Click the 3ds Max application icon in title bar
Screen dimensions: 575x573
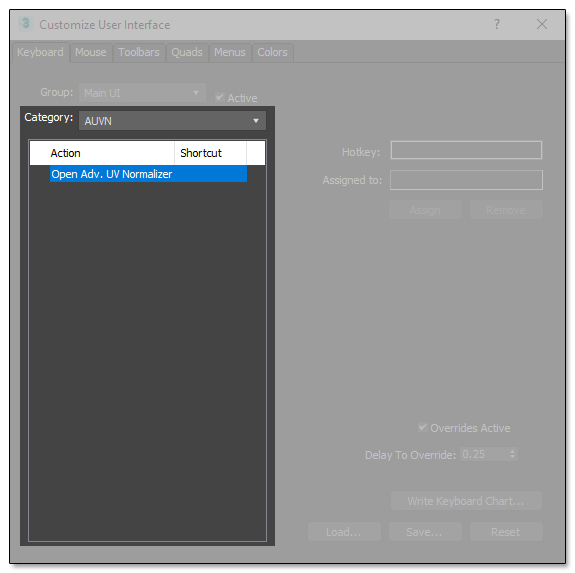26,24
